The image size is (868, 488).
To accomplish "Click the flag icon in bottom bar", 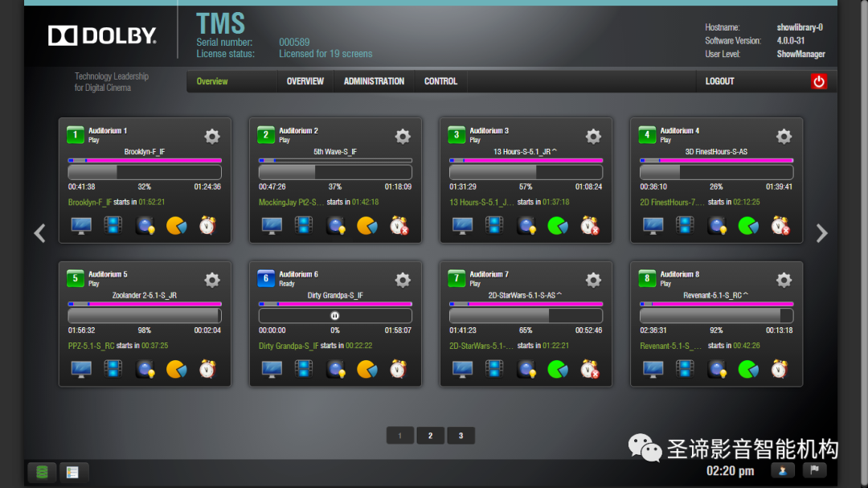I will click(814, 470).
